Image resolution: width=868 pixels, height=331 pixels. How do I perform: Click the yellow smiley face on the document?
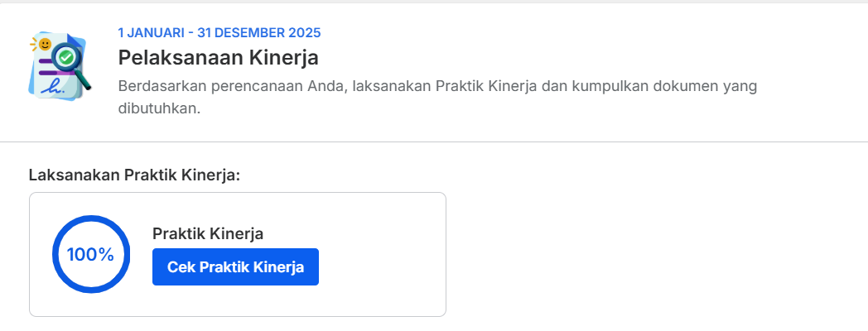44,44
